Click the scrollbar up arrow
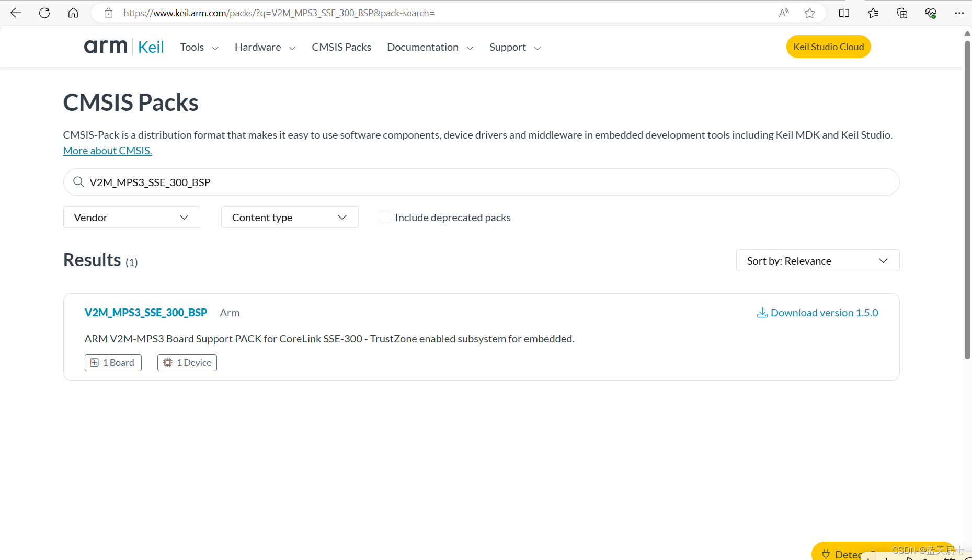Image resolution: width=972 pixels, height=560 pixels. (967, 33)
